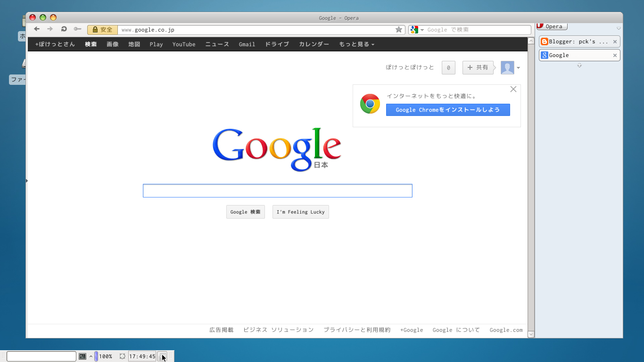644x362 pixels.
Task: Close the Blogger tab
Action: [x=615, y=41]
